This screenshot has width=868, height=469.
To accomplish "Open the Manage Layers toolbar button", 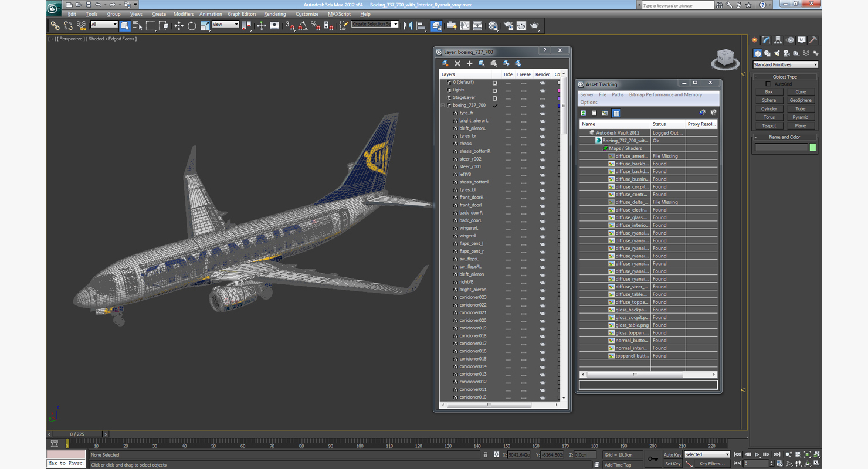I will 436,26.
